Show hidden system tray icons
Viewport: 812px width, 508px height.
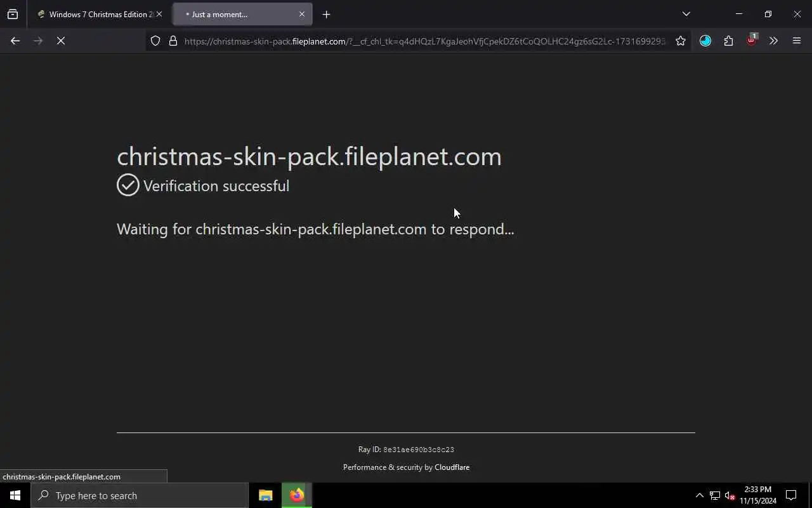coord(699,495)
